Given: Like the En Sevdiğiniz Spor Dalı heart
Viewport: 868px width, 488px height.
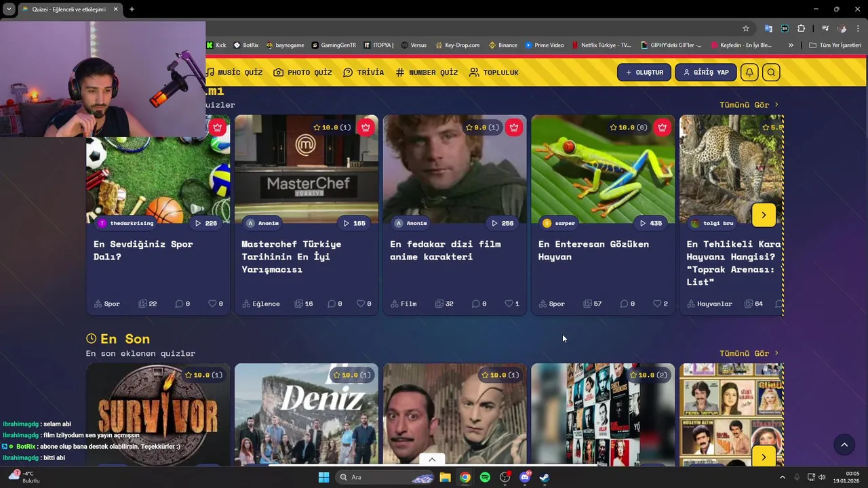Looking at the screenshot, I should (216, 304).
